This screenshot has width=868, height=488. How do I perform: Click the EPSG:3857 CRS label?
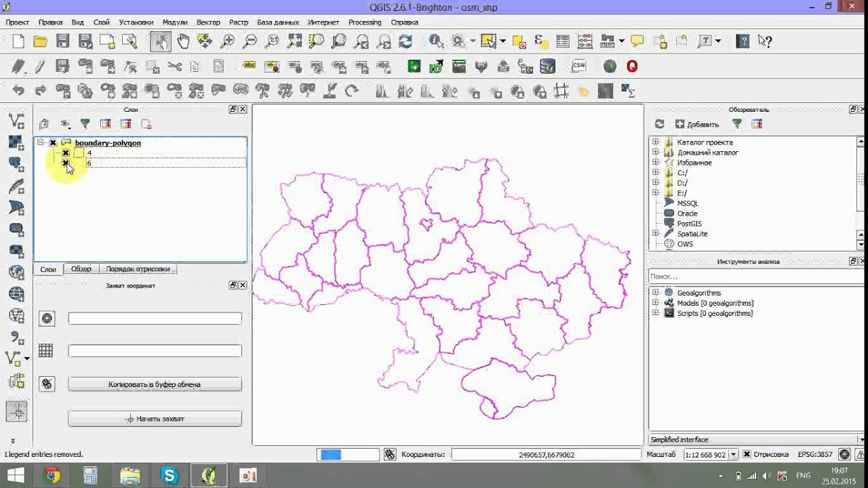pos(816,455)
